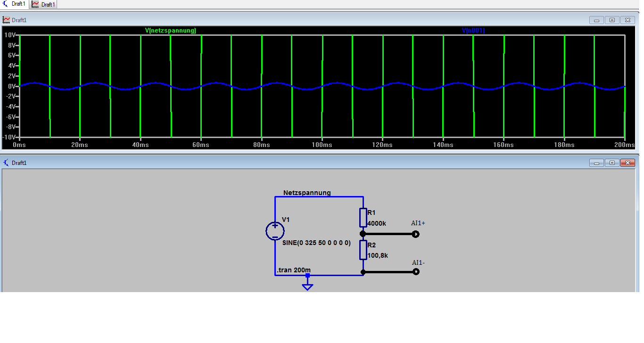Click the 10V vertical axis label
The height and width of the screenshot is (343, 644).
tap(10, 35)
